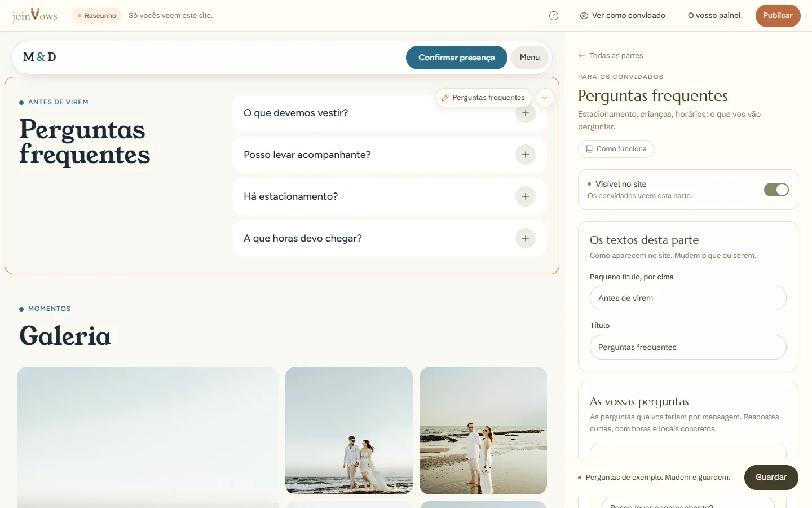The height and width of the screenshot is (508, 812).
Task: Go back to Todas as partes
Action: click(611, 55)
